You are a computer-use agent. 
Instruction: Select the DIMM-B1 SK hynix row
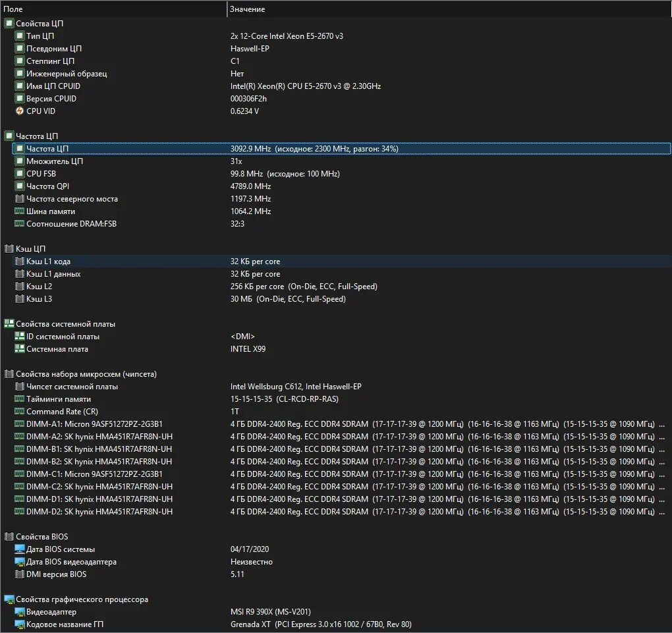pos(341,449)
